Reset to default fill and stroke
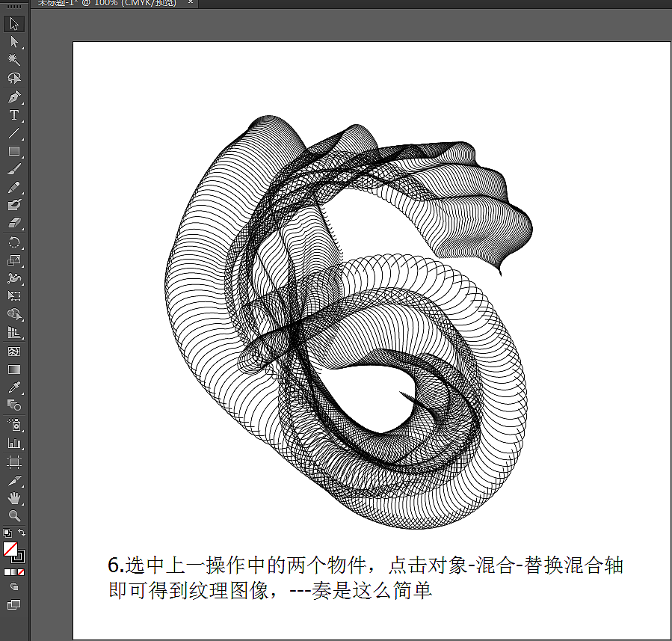 (7, 533)
